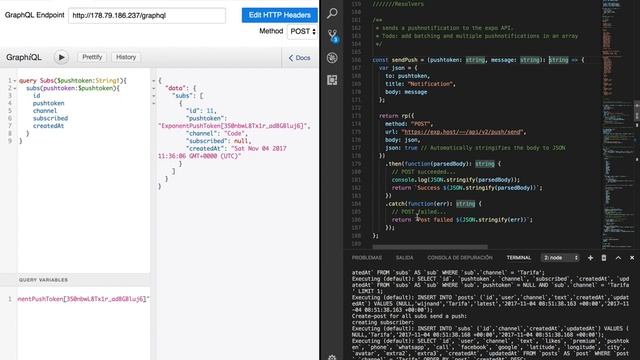
Task: Close the terminal panel
Action: (632, 258)
